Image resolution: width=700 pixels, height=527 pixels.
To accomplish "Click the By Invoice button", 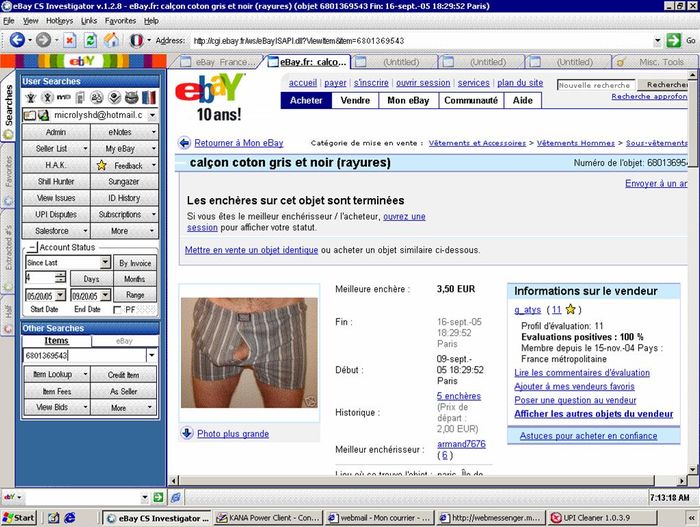I will [x=135, y=263].
